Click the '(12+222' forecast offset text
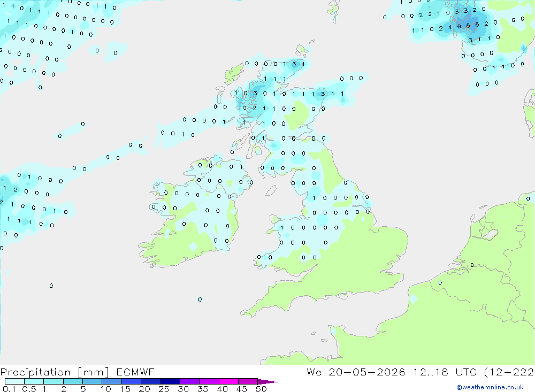Viewport: 535px width, 392px height. coord(509,372)
